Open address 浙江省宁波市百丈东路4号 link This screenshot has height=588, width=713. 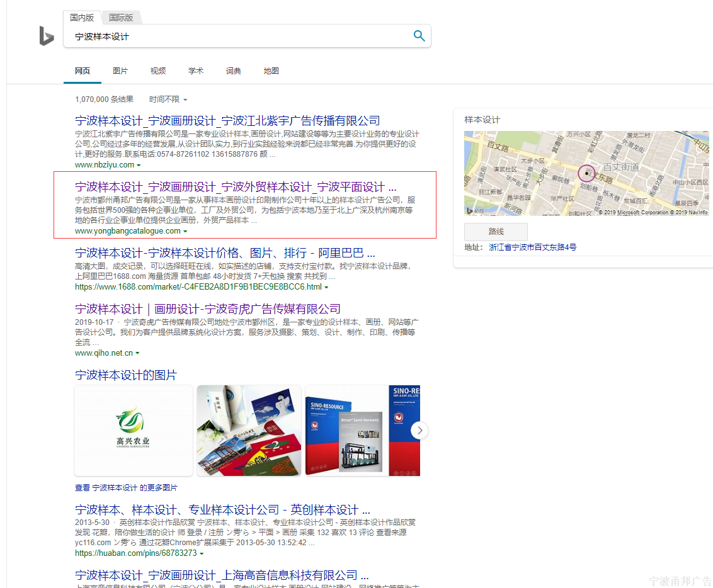tap(532, 247)
